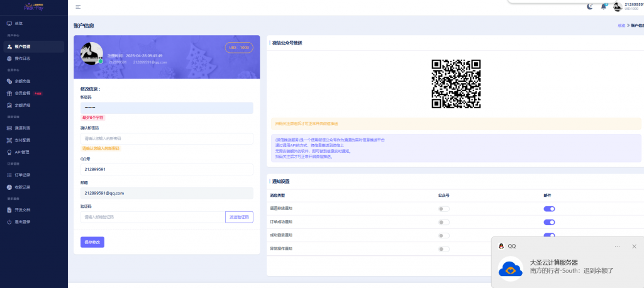Click the 操作日志 globe icon

pyautogui.click(x=9, y=58)
